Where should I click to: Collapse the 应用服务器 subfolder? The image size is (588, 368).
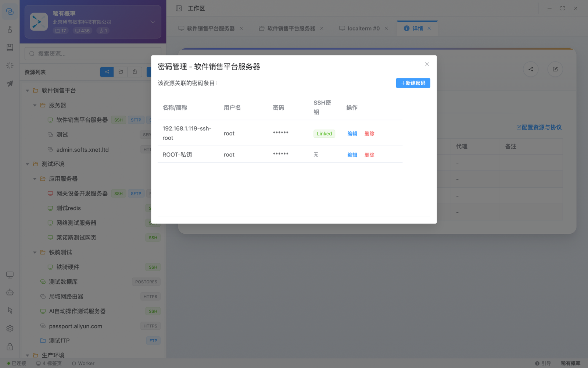pos(35,179)
